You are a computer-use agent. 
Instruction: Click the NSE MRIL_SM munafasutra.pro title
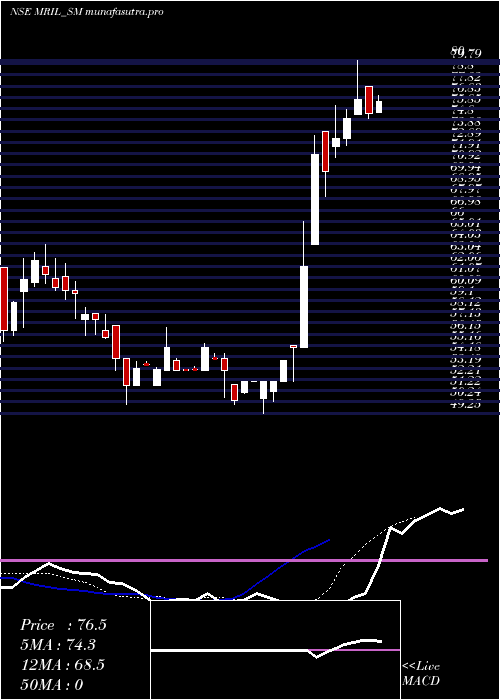pyautogui.click(x=86, y=12)
